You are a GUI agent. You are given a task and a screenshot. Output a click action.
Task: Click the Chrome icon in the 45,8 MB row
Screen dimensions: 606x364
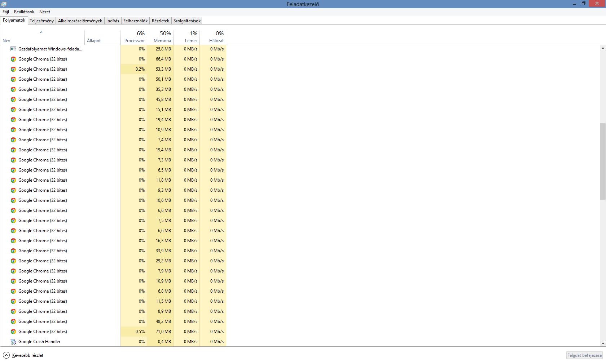13,99
